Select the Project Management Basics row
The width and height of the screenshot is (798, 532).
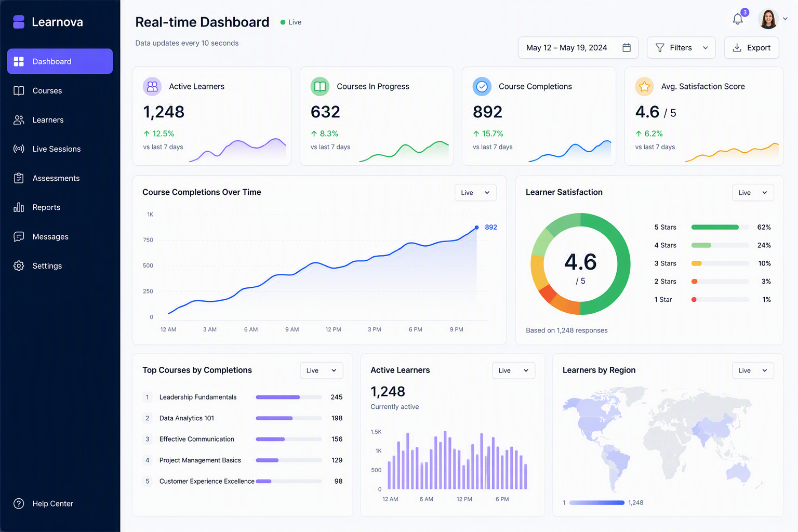click(243, 460)
